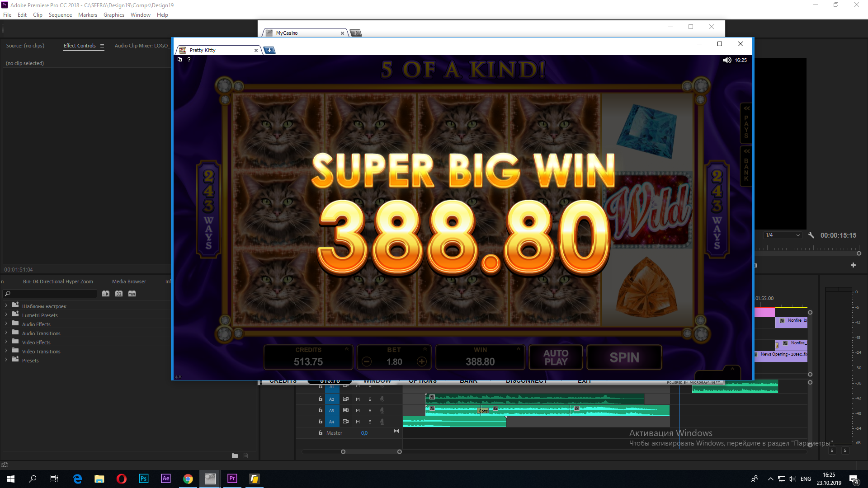
Task: Click voice-over record microphone on track A2
Action: click(382, 399)
